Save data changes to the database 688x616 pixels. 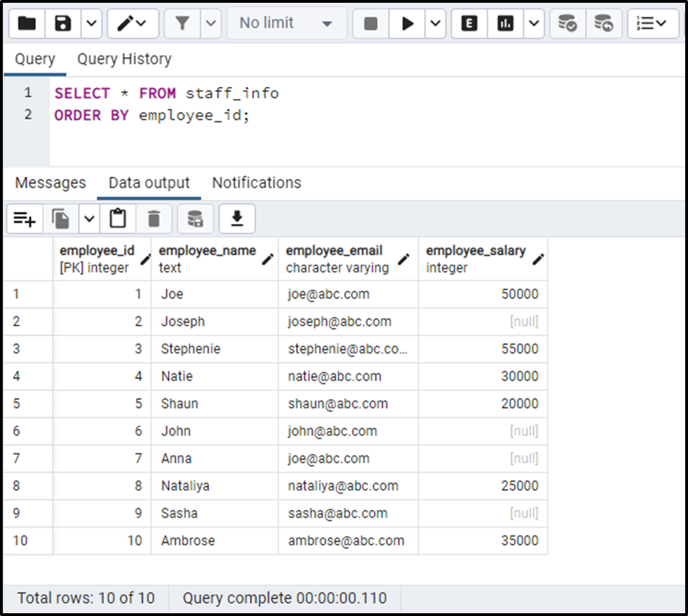click(x=195, y=218)
